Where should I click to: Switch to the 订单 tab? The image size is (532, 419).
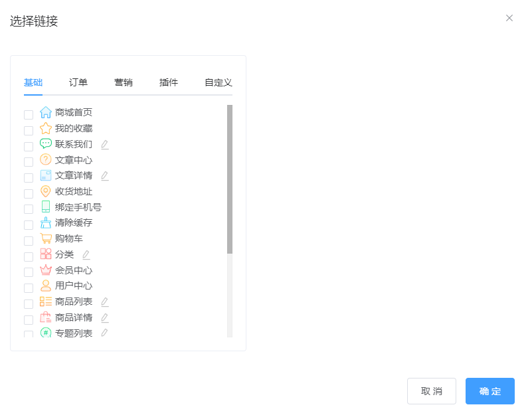(78, 82)
